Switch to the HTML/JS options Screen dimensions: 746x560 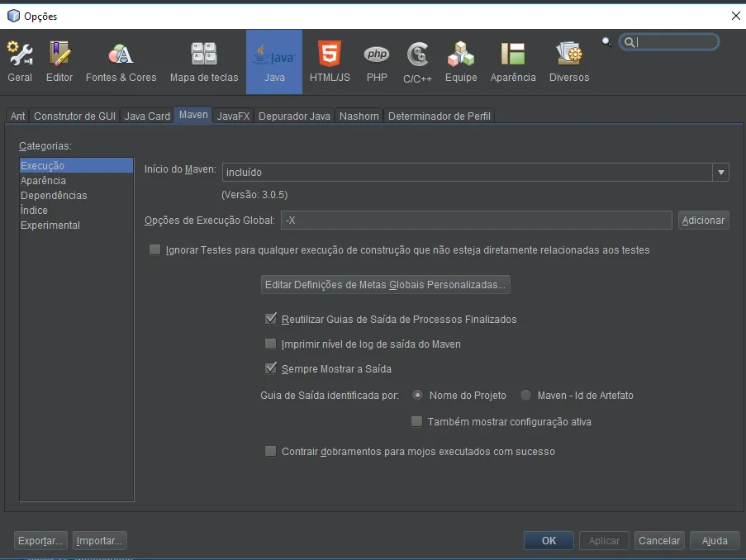330,61
